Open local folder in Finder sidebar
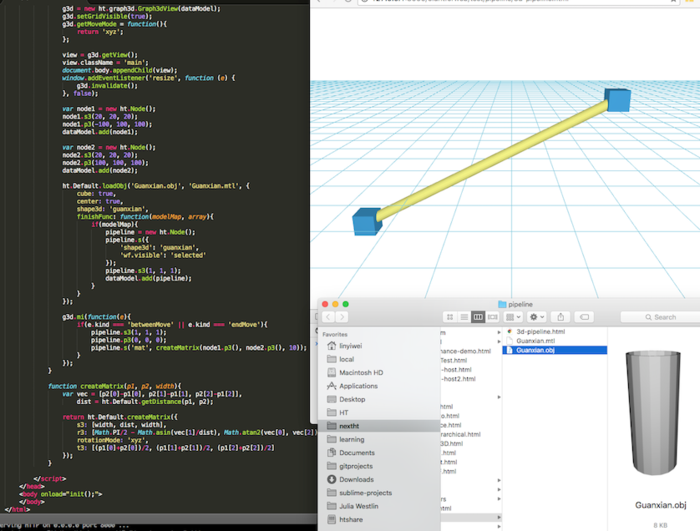The width and height of the screenshot is (700, 531). (346, 359)
